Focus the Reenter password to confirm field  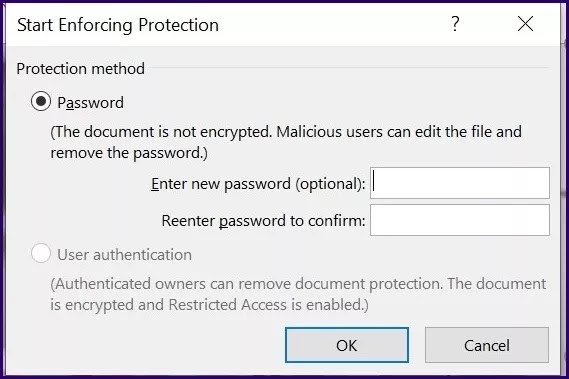pyautogui.click(x=460, y=220)
